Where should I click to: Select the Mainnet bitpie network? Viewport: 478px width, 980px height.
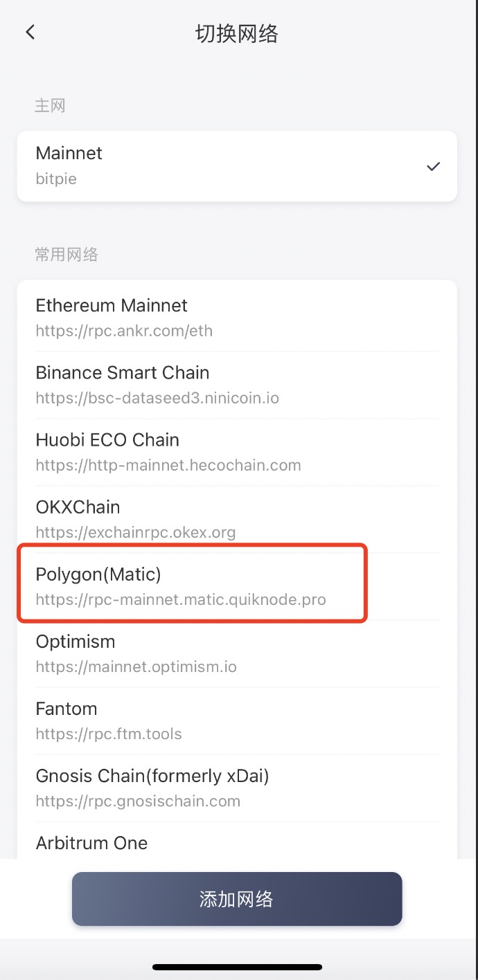coord(208,166)
